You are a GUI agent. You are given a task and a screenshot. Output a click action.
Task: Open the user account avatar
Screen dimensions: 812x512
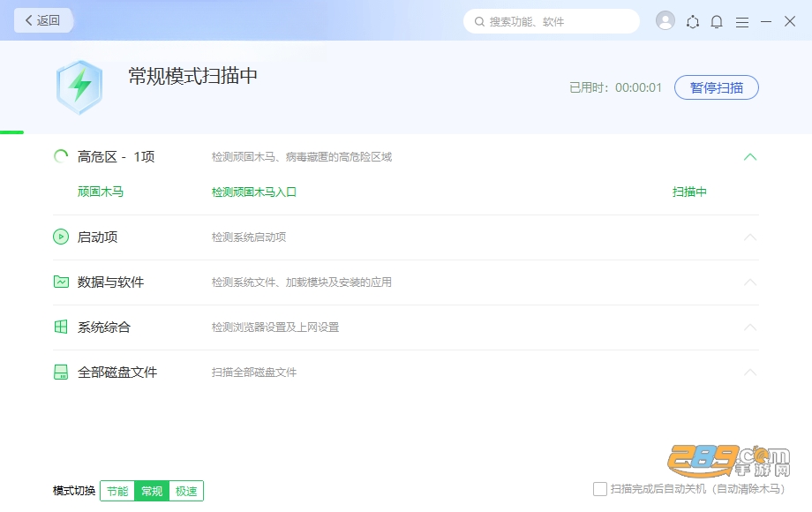(x=665, y=20)
